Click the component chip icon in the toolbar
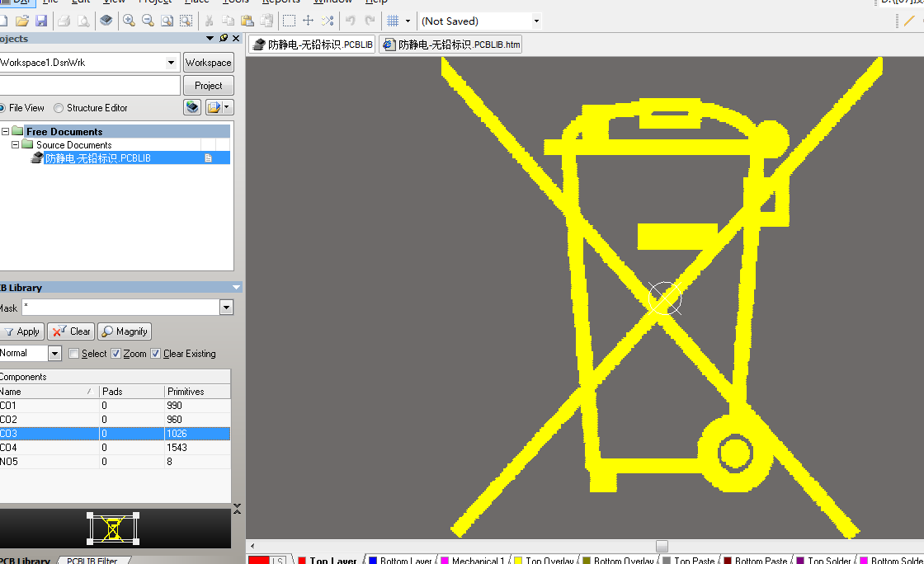This screenshot has height=564, width=924. pos(106,21)
